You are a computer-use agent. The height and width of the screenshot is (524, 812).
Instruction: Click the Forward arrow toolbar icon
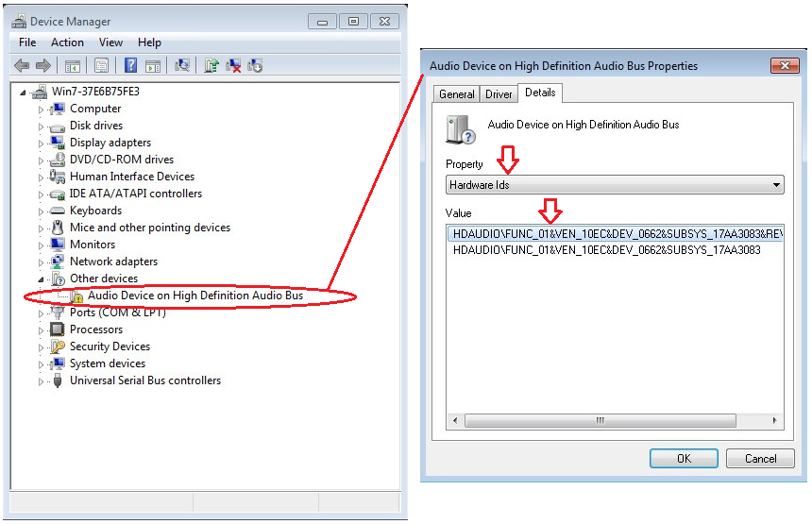[x=43, y=66]
